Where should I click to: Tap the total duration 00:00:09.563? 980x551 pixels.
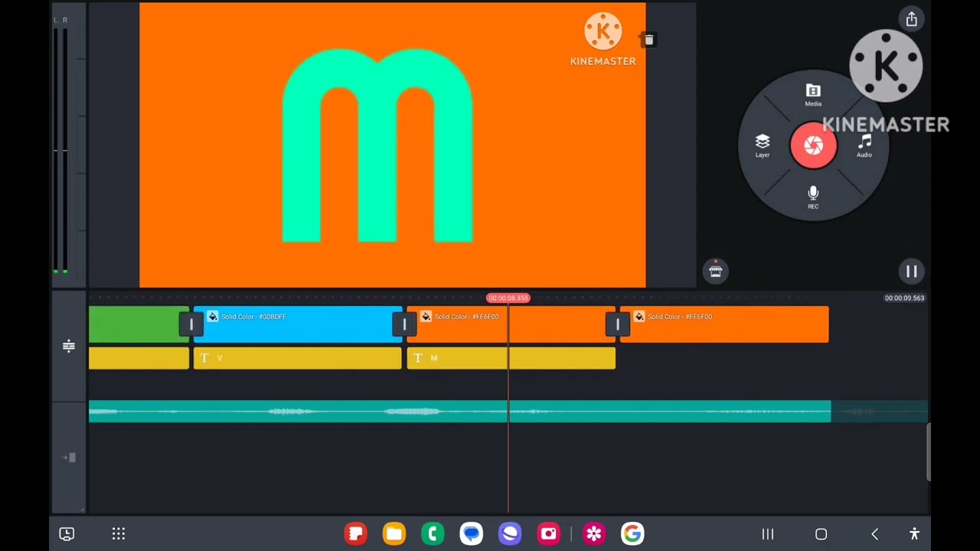pyautogui.click(x=904, y=298)
